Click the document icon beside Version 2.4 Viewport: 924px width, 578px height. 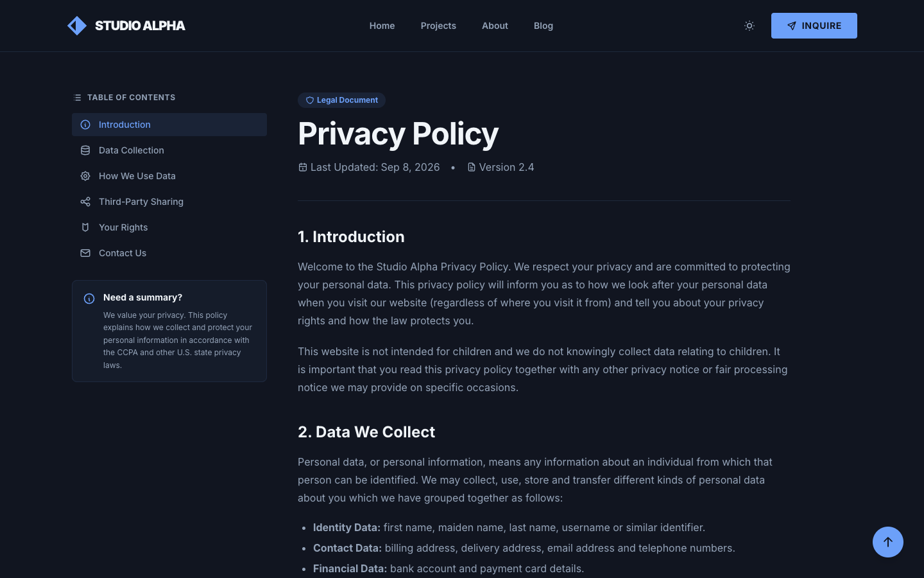(472, 167)
